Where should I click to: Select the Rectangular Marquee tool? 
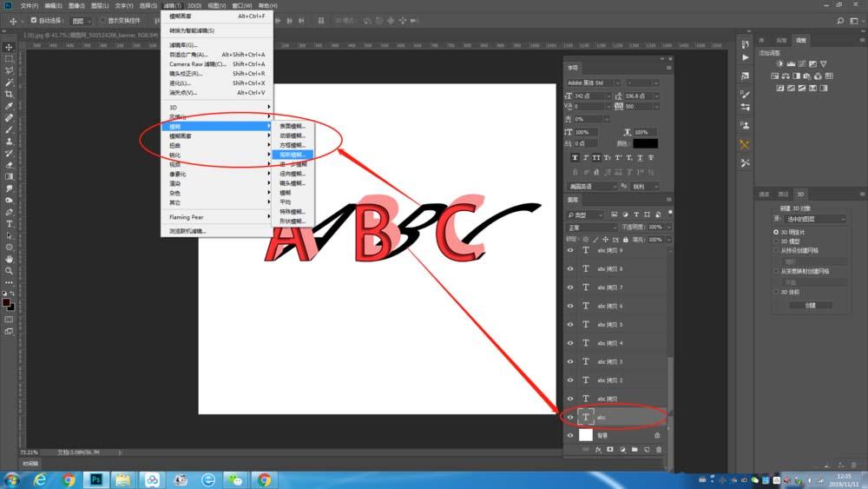click(x=9, y=59)
